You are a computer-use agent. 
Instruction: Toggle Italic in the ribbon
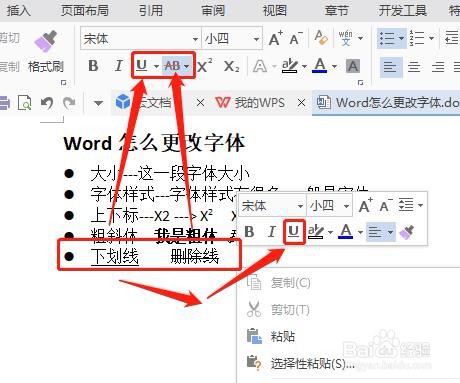click(118, 66)
